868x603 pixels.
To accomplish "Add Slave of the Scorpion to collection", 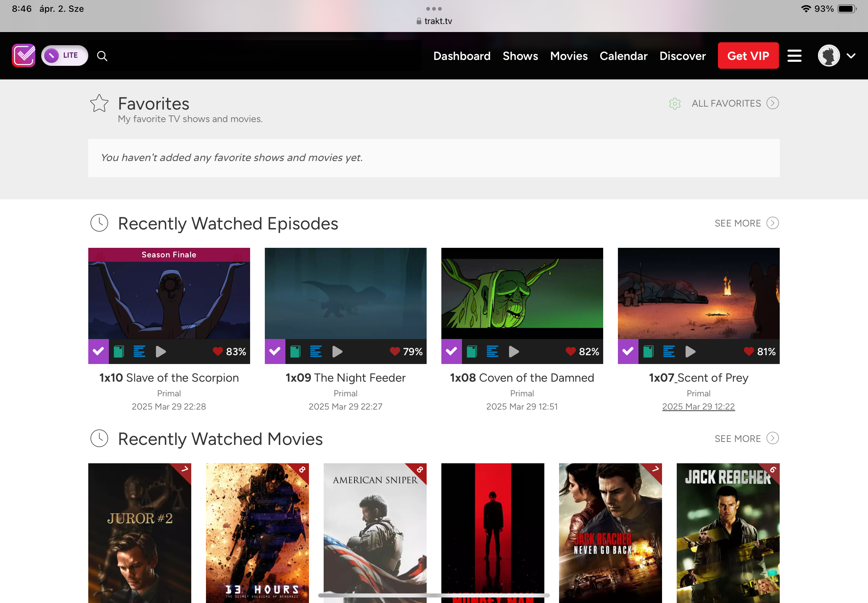I will 119,352.
